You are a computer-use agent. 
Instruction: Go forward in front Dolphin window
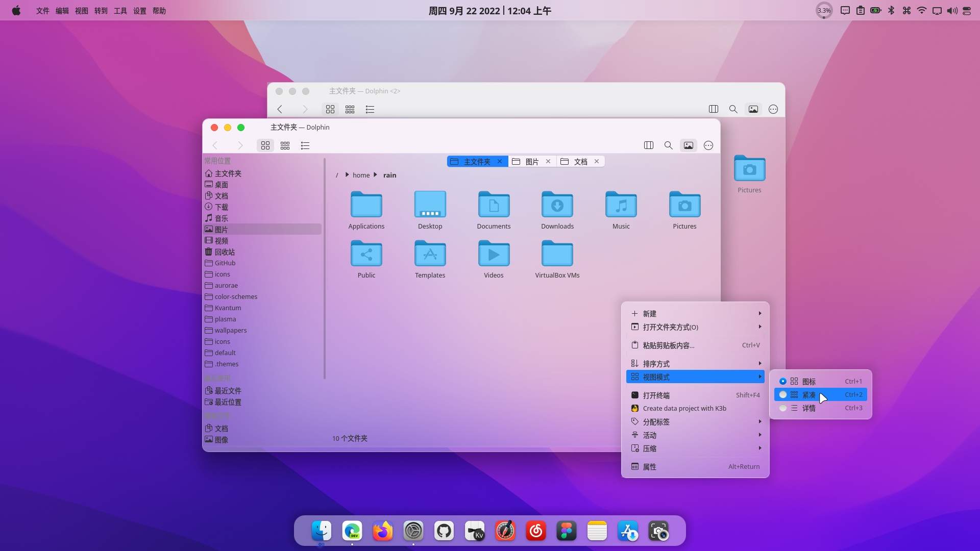point(240,145)
